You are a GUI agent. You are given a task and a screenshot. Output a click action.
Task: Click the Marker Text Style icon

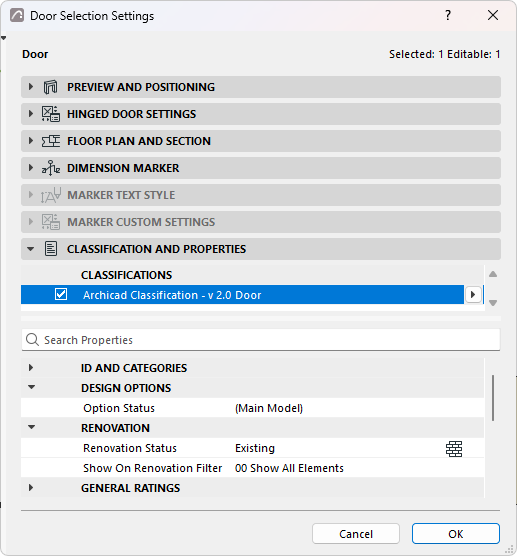coord(51,195)
